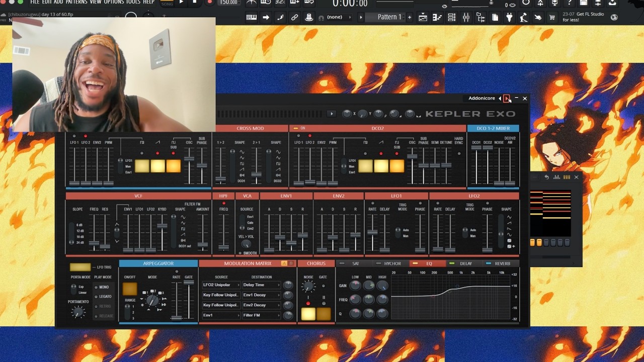644x362 pixels.
Task: Open the Browser panel icon
Action: pos(480,17)
